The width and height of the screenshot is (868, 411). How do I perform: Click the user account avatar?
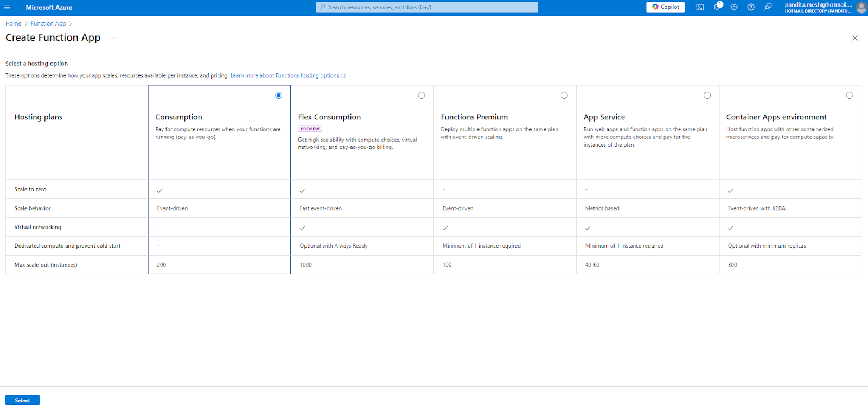[861, 8]
